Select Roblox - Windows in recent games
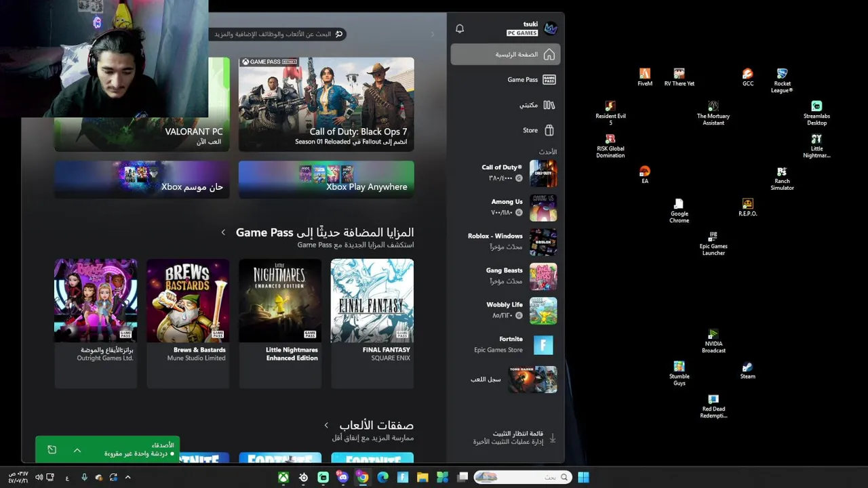 click(505, 242)
